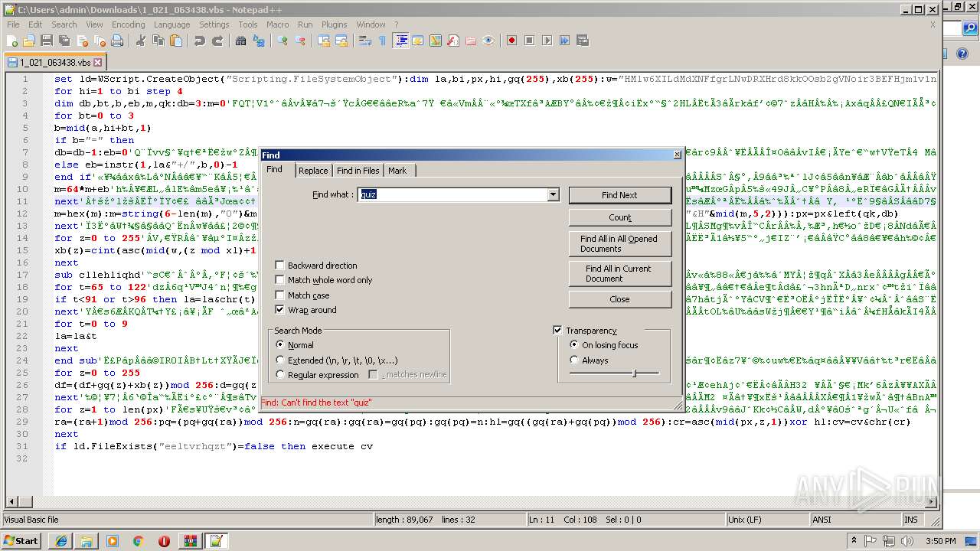The height and width of the screenshot is (551, 980).
Task: Click the Stop Recording macro icon
Action: [x=529, y=41]
